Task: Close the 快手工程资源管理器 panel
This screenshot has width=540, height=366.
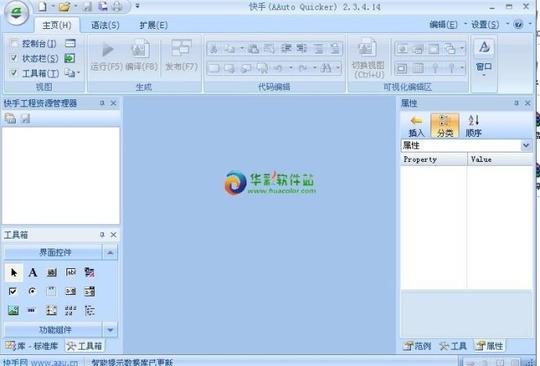Action: click(x=113, y=103)
